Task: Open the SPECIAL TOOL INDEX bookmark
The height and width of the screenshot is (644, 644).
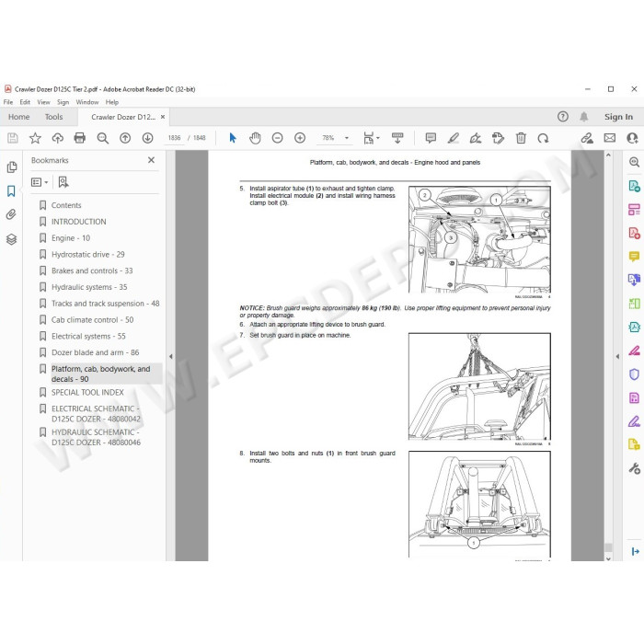Action: 87,393
